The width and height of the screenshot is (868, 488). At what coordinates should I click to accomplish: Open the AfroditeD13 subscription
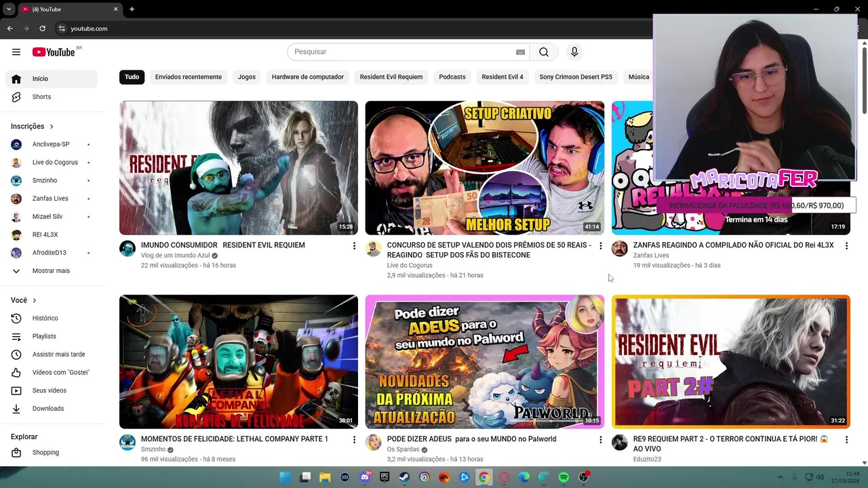[52, 253]
